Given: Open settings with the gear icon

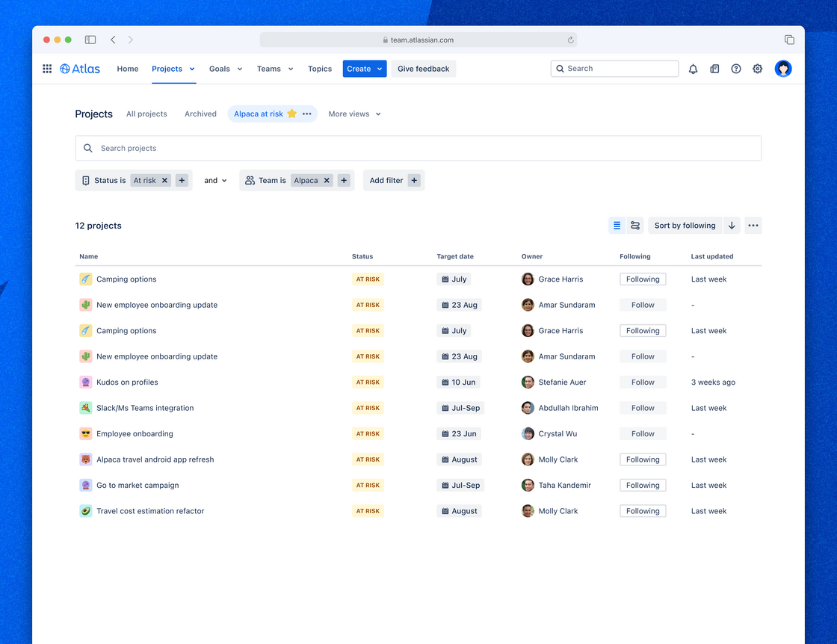Looking at the screenshot, I should pos(757,68).
